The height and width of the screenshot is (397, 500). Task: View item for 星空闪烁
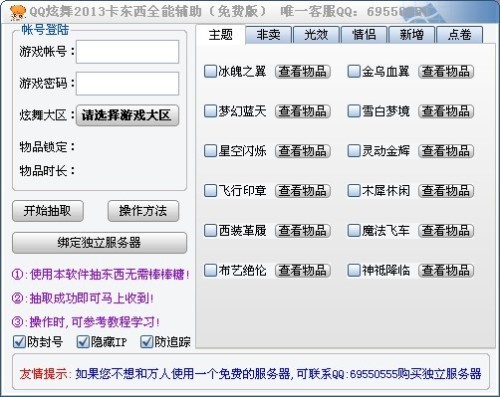tap(303, 151)
